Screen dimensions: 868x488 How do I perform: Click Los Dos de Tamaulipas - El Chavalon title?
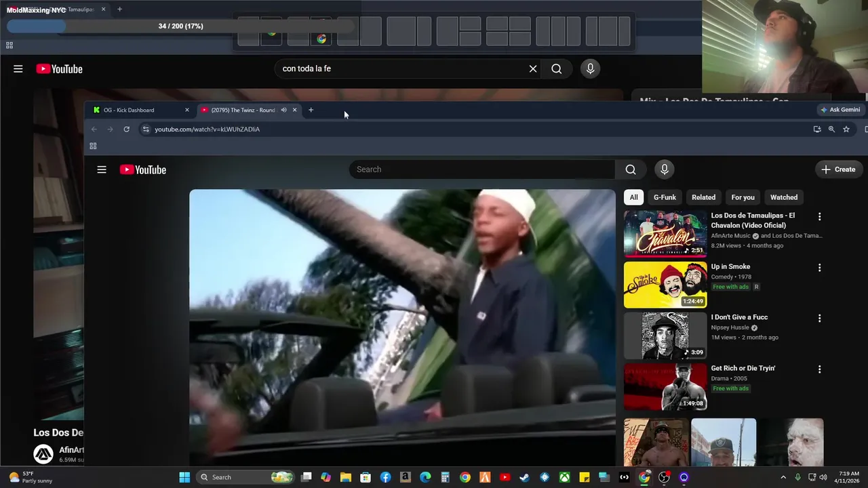pos(753,220)
